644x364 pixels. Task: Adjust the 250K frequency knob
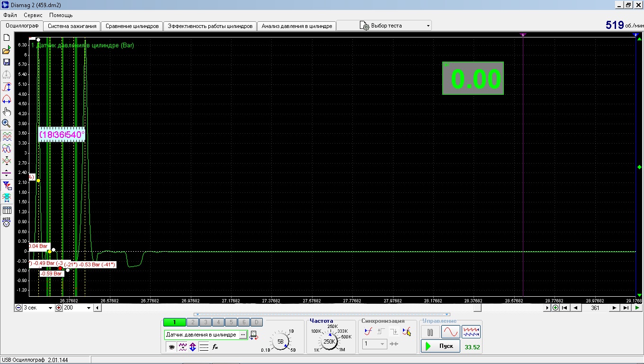330,342
